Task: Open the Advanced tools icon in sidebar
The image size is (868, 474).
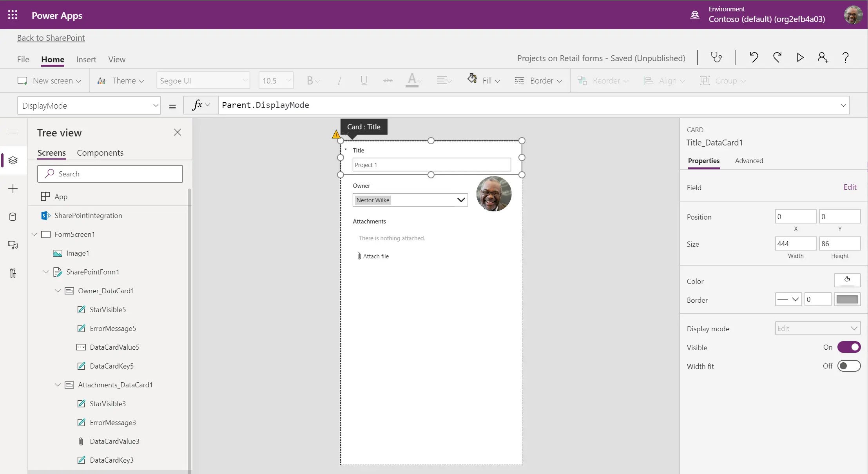Action: tap(13, 273)
